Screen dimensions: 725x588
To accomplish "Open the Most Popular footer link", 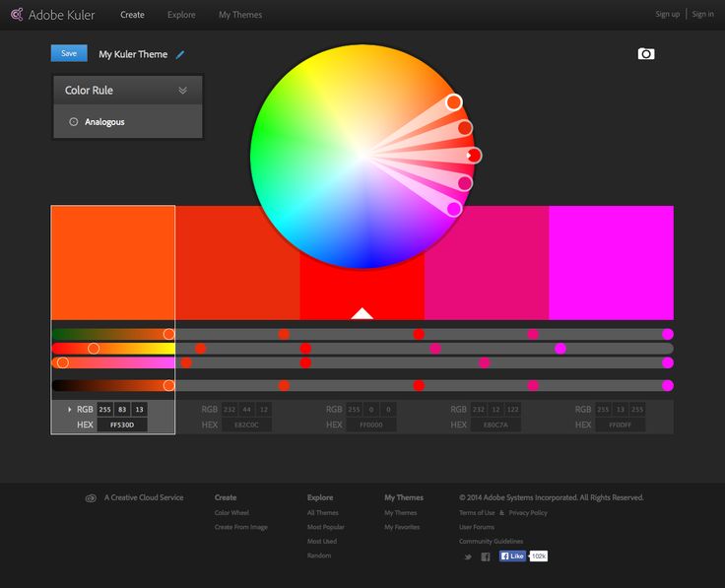I will 326,527.
